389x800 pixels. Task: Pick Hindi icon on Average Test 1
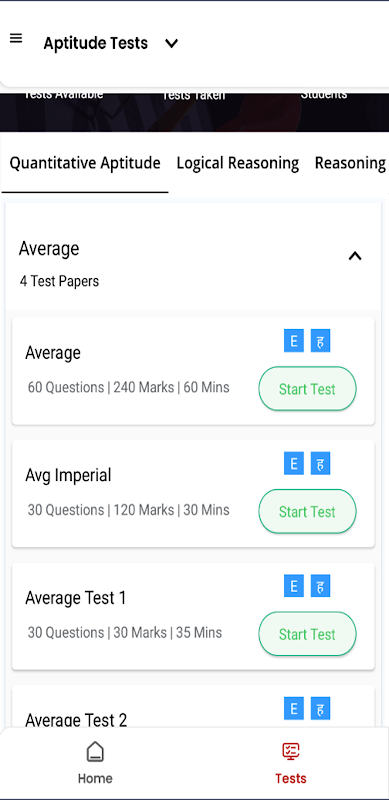(321, 586)
